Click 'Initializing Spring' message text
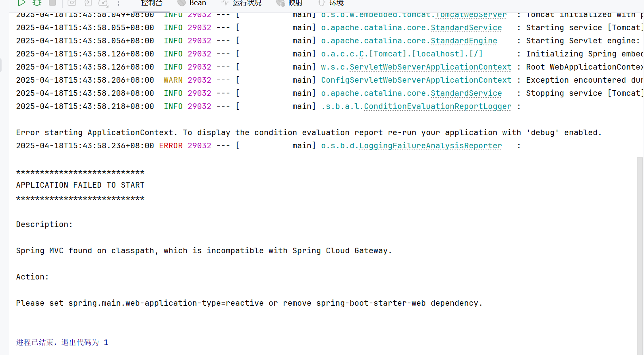 (584, 54)
